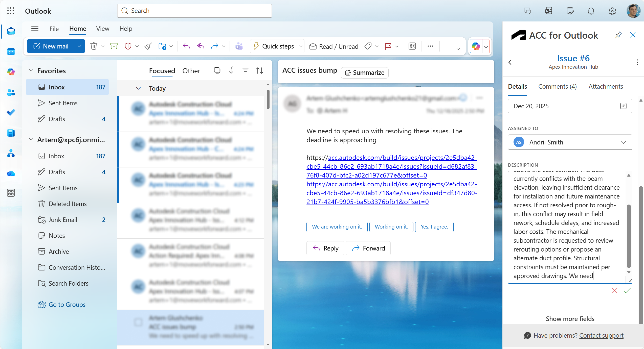The height and width of the screenshot is (349, 644).
Task: Expand the Assigned To Andrii Smith dropdown
Action: [623, 142]
